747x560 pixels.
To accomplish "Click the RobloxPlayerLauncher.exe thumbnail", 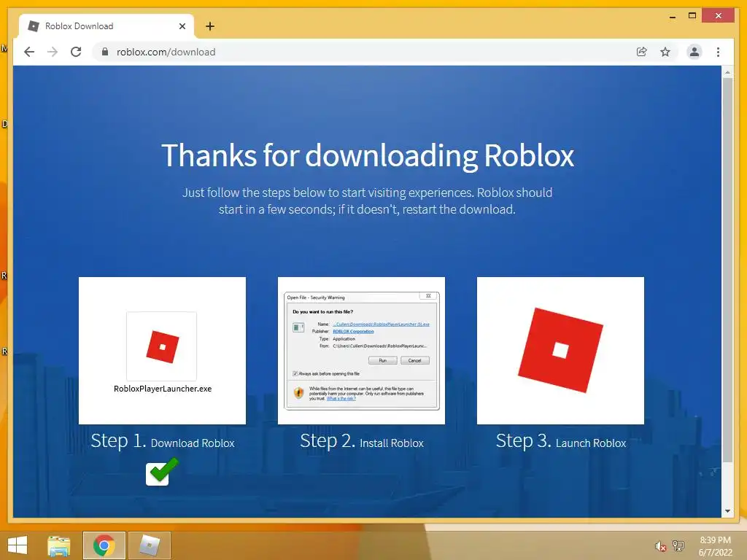I will coord(163,351).
